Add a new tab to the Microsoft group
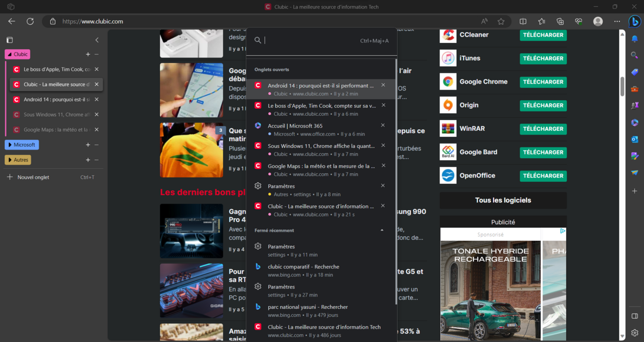 click(88, 145)
